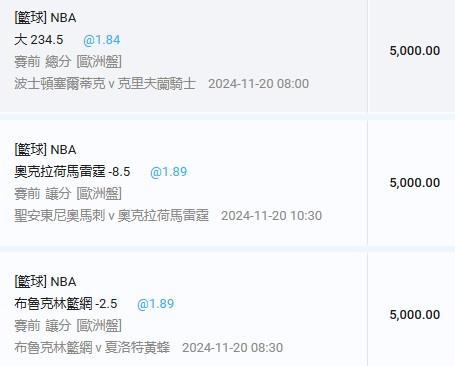Click first bet's 5,000.00 stake amount
455x366 pixels.
415,51
